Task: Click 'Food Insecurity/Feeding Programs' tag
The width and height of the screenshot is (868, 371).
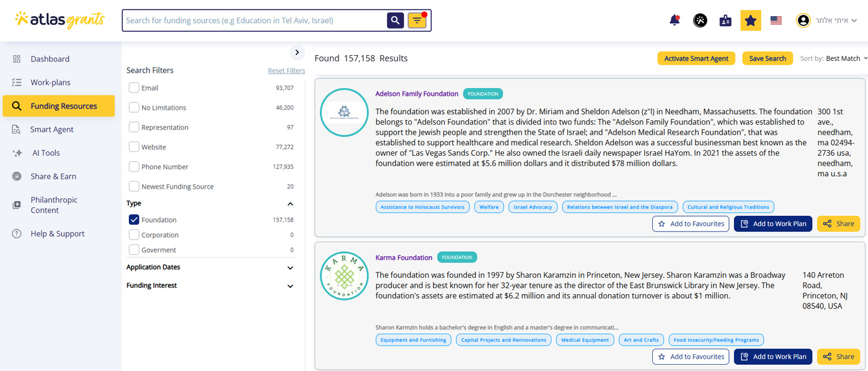Action: coord(716,340)
